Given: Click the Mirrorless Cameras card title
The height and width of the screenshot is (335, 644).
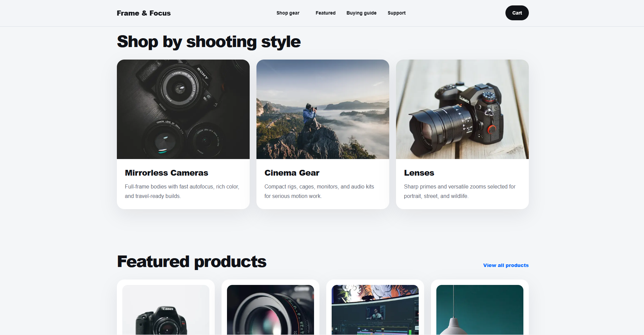Looking at the screenshot, I should [x=166, y=173].
